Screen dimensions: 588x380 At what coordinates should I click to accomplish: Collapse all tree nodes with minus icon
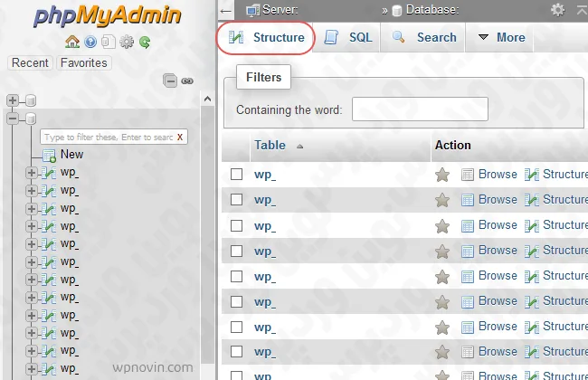[170, 81]
